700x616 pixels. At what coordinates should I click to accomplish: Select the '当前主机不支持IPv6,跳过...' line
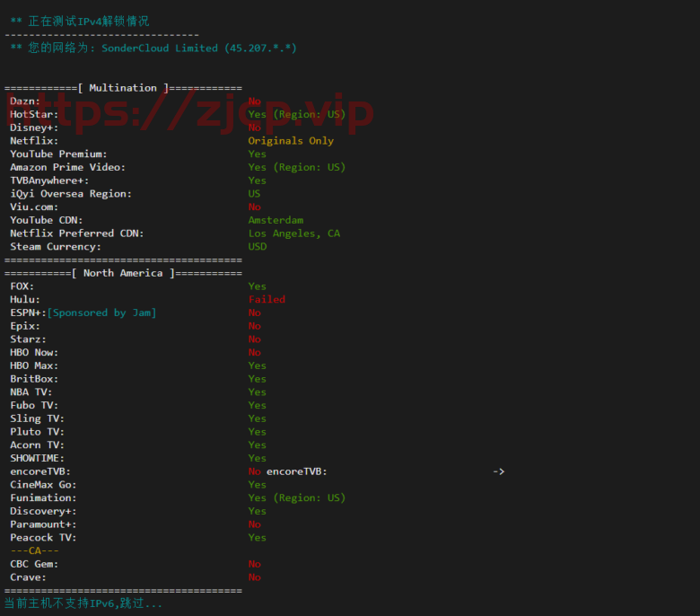click(83, 603)
